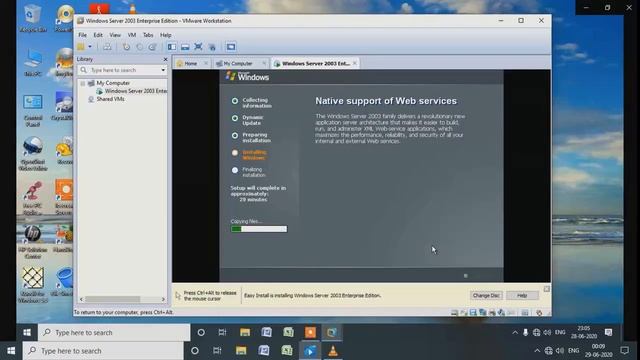Switch to the My Computer tab
Screen dimensions: 640x360
(238, 64)
